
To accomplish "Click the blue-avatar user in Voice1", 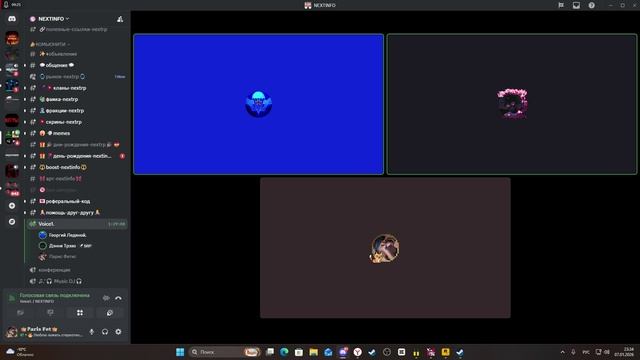I will coord(62,235).
